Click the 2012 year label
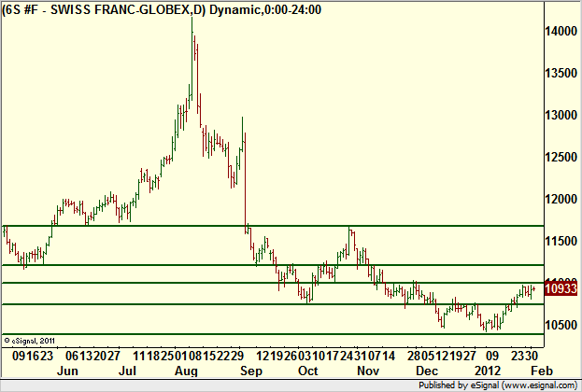 coord(488,371)
